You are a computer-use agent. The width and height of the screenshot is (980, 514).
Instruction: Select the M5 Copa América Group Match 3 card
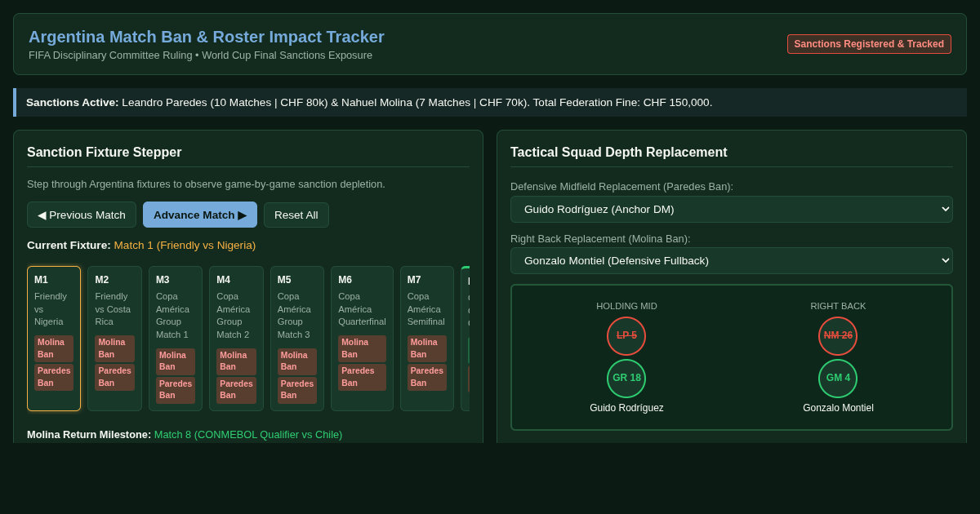click(x=297, y=339)
